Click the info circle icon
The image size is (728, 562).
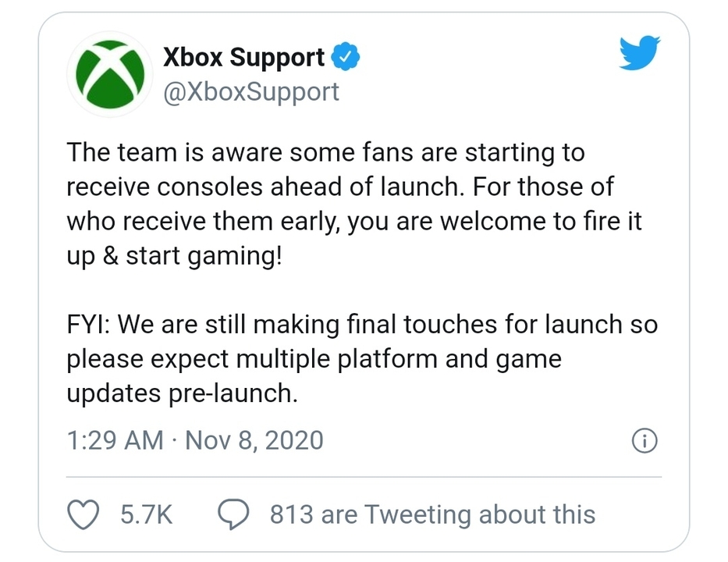(645, 441)
